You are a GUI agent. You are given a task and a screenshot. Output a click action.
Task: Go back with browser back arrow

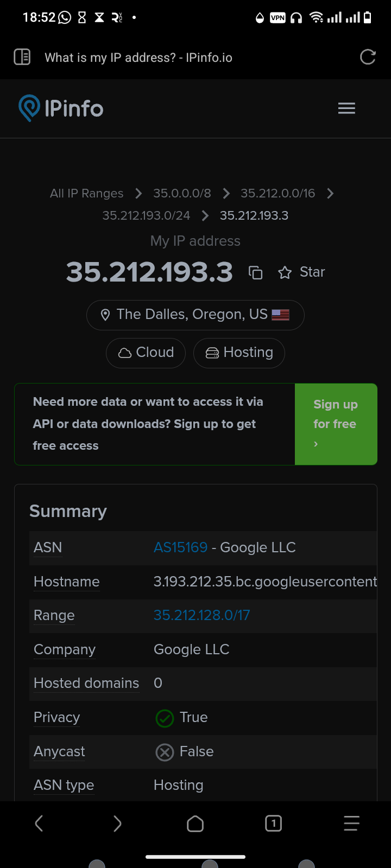click(x=39, y=824)
